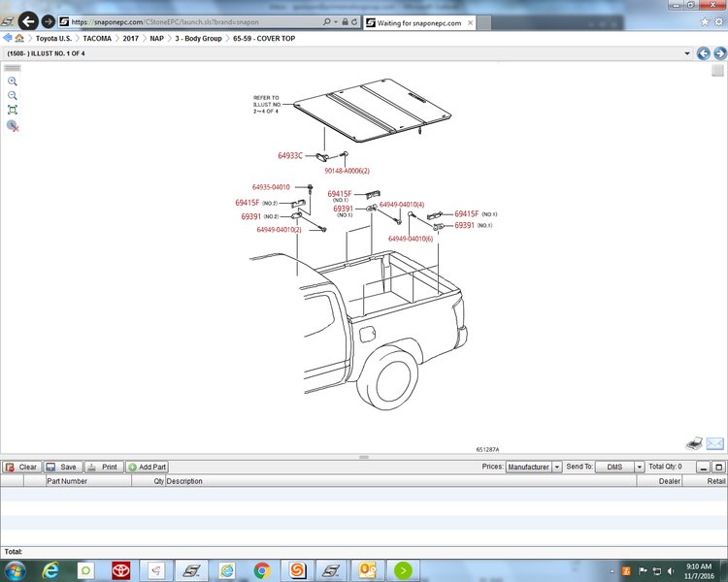Open the Windows Start menu
This screenshot has height=582, width=728.
pyautogui.click(x=14, y=571)
